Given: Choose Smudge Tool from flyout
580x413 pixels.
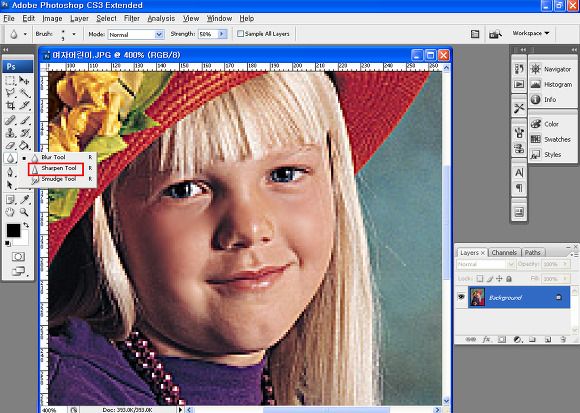Looking at the screenshot, I should 57,179.
